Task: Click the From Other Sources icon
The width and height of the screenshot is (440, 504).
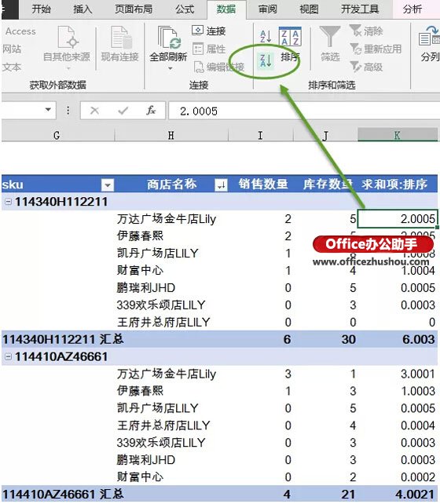Action: [x=67, y=38]
